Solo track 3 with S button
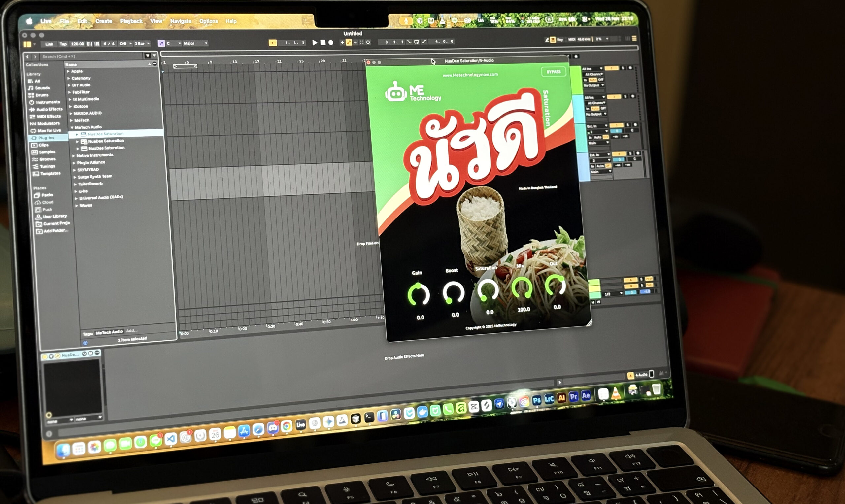This screenshot has width=845, height=504. coord(628,125)
